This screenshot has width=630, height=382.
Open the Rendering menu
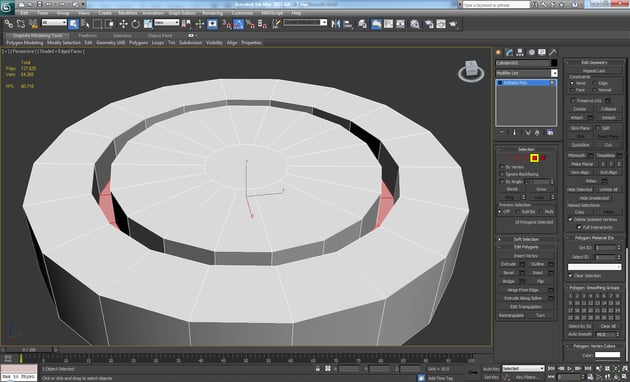coord(213,13)
